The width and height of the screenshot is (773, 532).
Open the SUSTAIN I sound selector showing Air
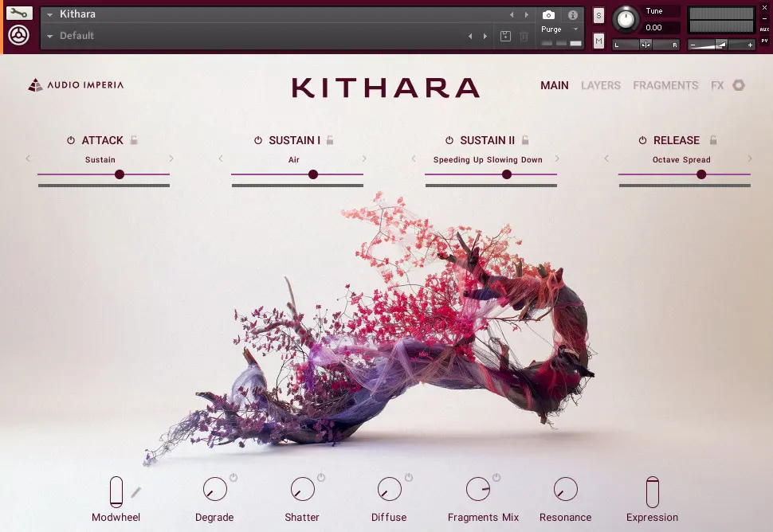pyautogui.click(x=294, y=159)
